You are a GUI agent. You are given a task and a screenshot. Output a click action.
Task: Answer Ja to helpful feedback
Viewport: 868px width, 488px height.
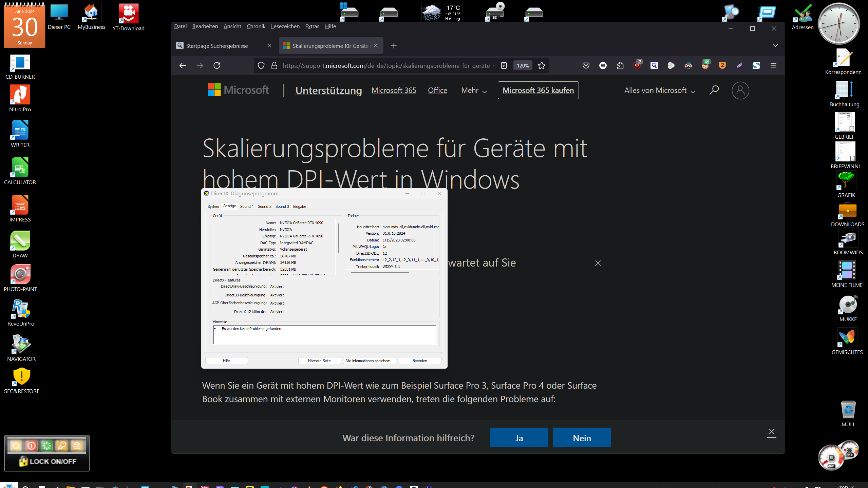click(x=519, y=438)
